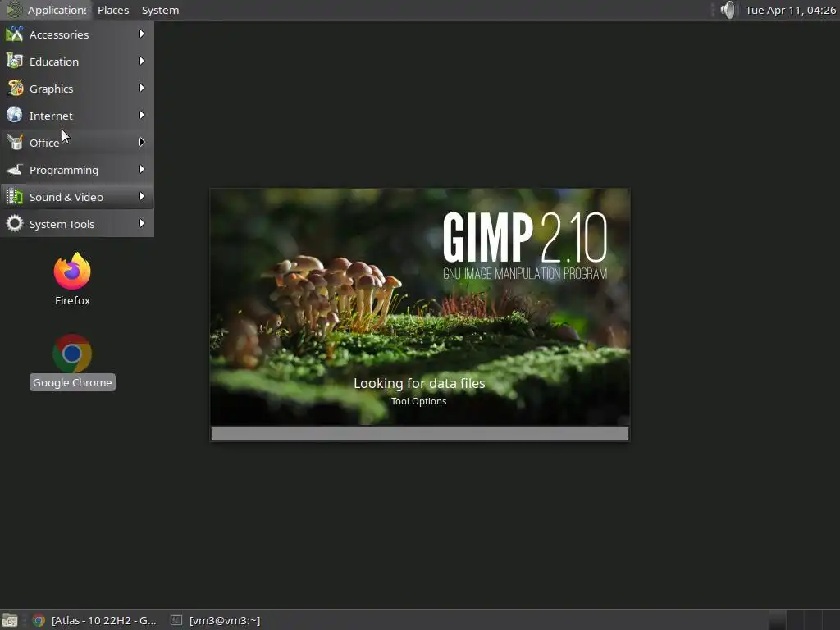Click the System Tools gear icon

[15, 223]
